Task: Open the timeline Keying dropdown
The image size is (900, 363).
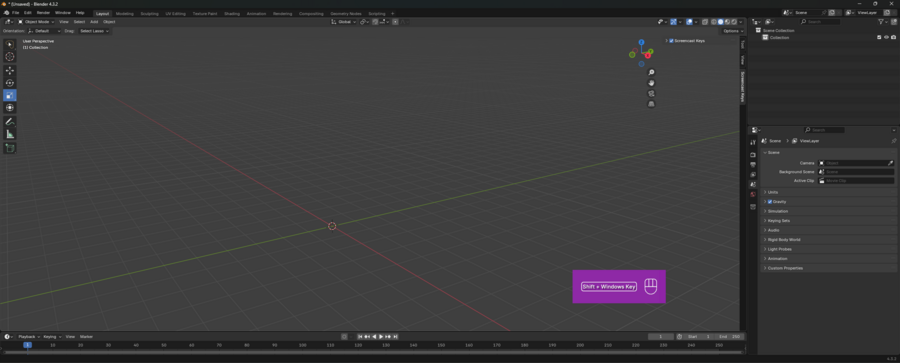Action: click(x=52, y=337)
